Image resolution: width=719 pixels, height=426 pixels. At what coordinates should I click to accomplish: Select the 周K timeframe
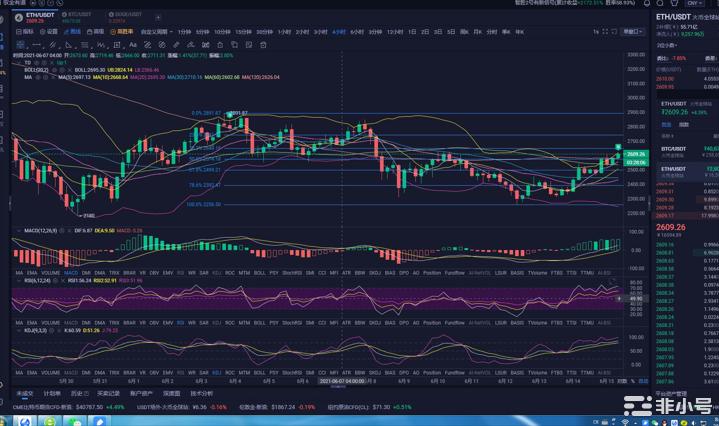pyautogui.click(x=464, y=32)
